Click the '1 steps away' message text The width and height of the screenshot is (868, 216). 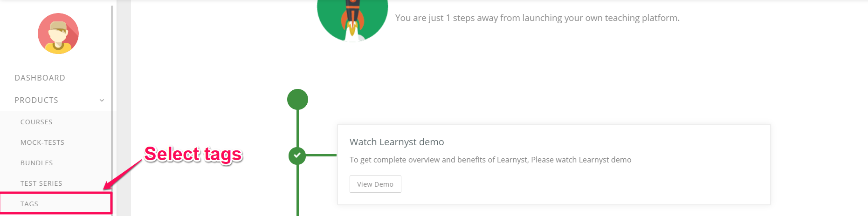click(537, 18)
